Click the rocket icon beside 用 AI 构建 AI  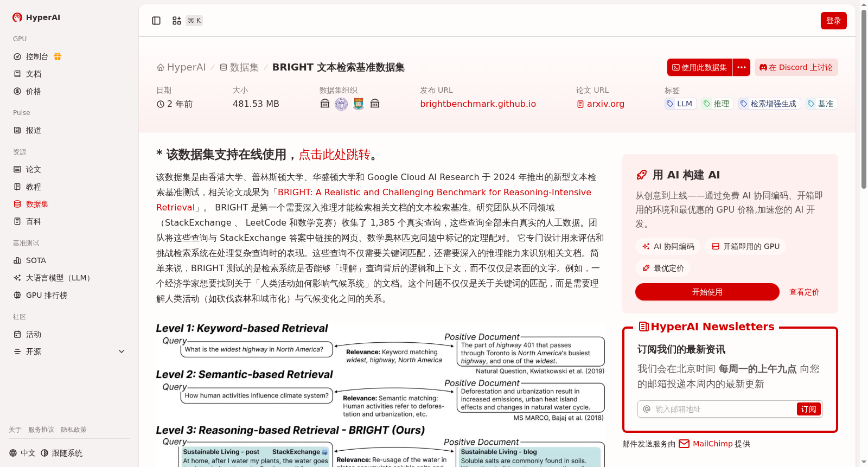642,175
